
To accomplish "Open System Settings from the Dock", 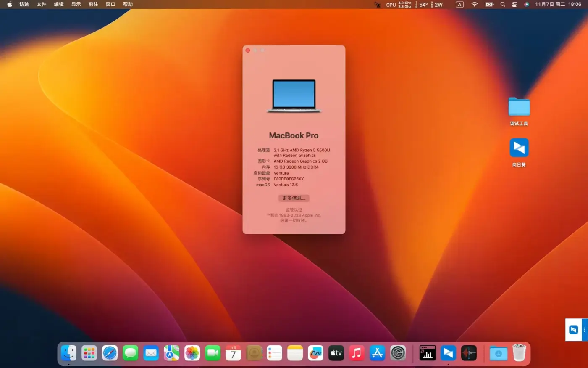I will coord(398,353).
